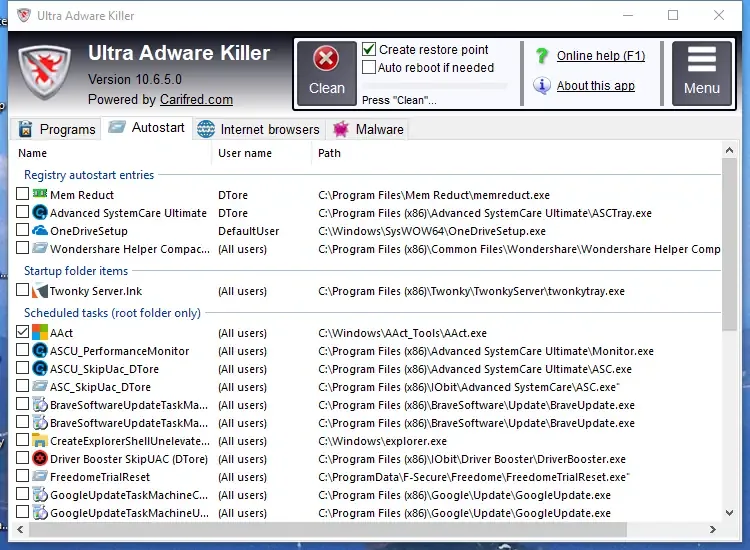The width and height of the screenshot is (750, 550).
Task: Click the green question mark help icon
Action: coord(542,55)
